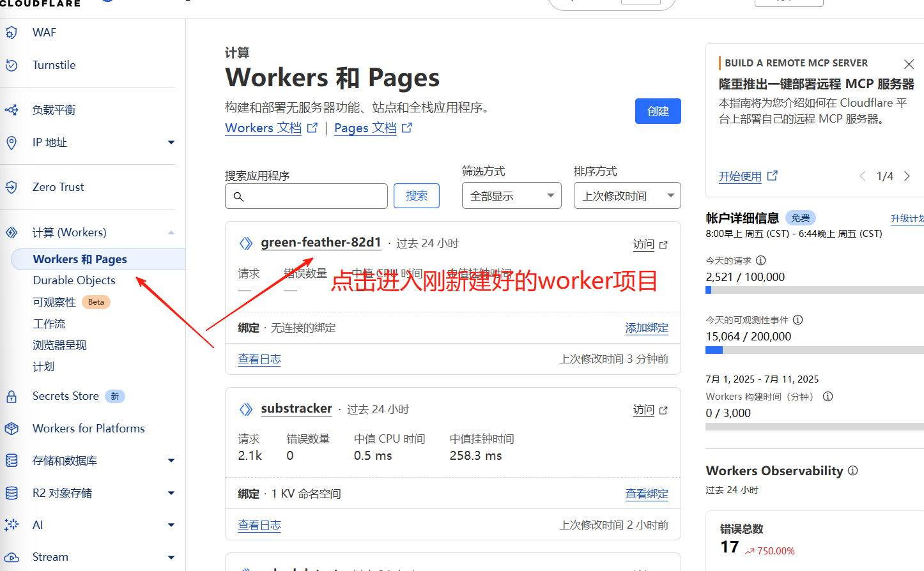Click the 免费 plan badge
The height and width of the screenshot is (571, 924).
point(801,218)
